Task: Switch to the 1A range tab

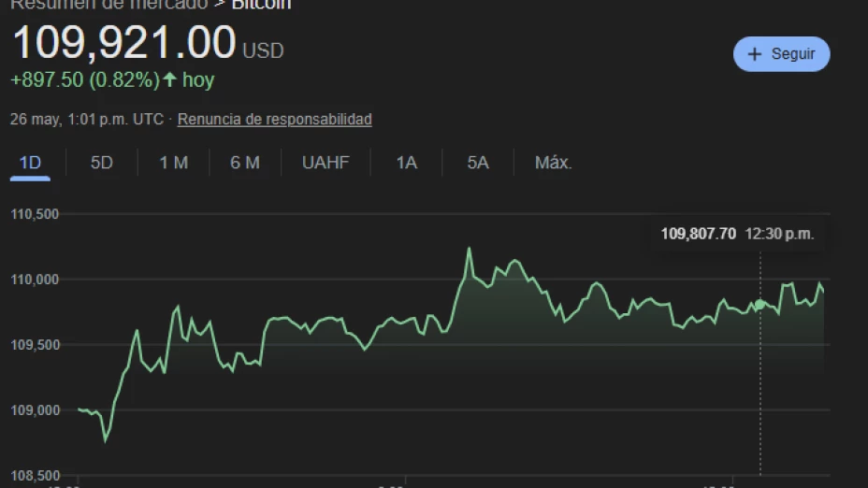Action: click(406, 163)
